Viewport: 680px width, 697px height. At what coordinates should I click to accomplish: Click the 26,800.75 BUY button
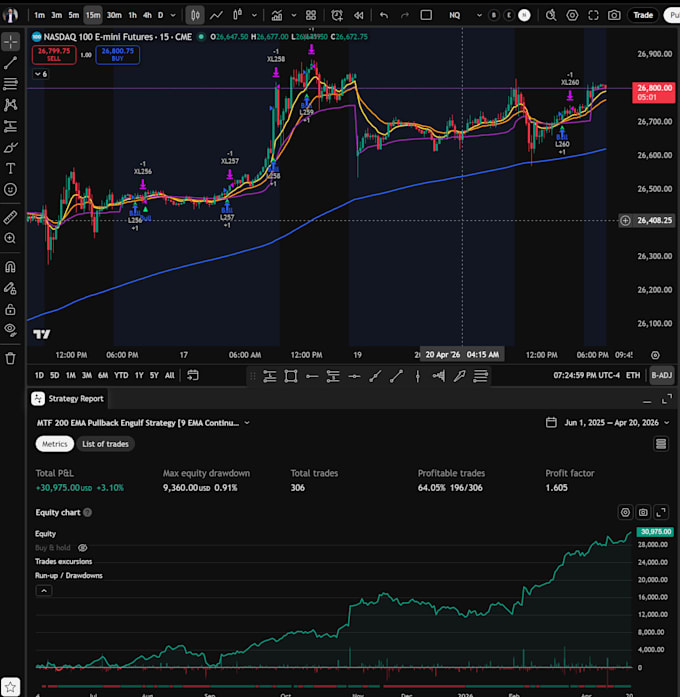point(118,55)
